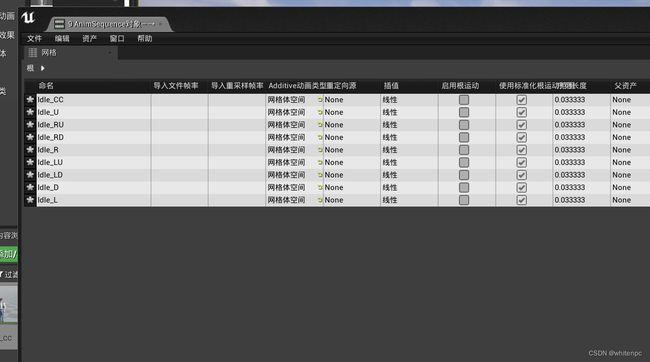Click the star icon beside Idle_RD
The height and width of the screenshot is (362, 650).
(x=30, y=137)
